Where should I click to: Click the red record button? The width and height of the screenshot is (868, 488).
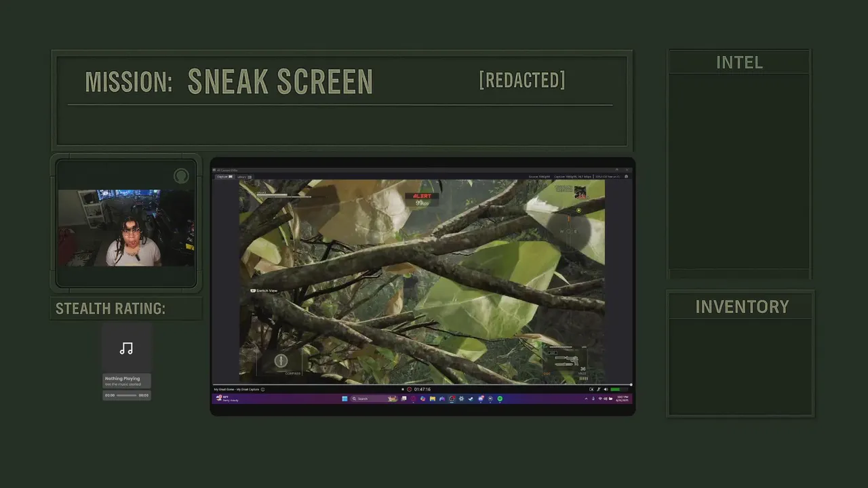tap(409, 389)
